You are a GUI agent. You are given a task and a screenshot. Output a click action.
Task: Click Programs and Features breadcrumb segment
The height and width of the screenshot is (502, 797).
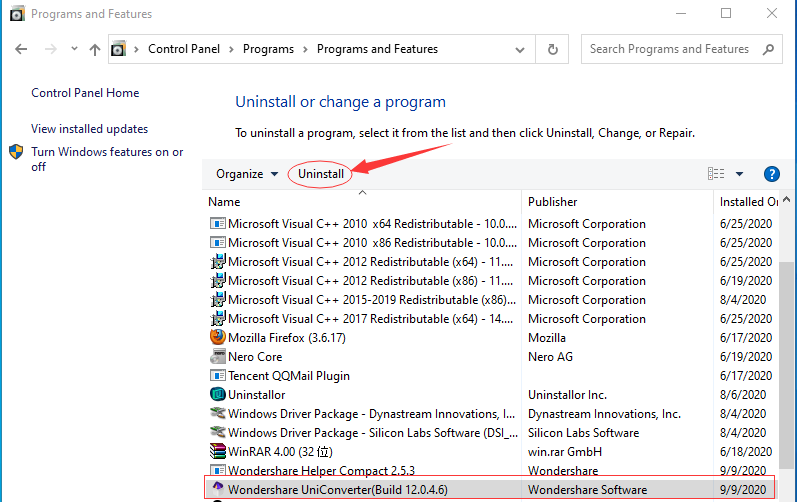point(377,49)
